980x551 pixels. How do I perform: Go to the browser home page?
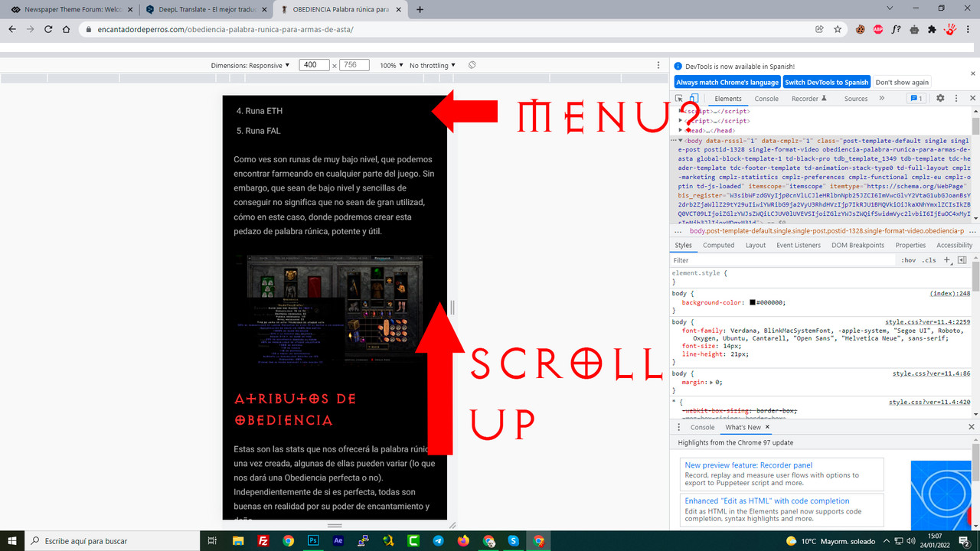coord(67,29)
